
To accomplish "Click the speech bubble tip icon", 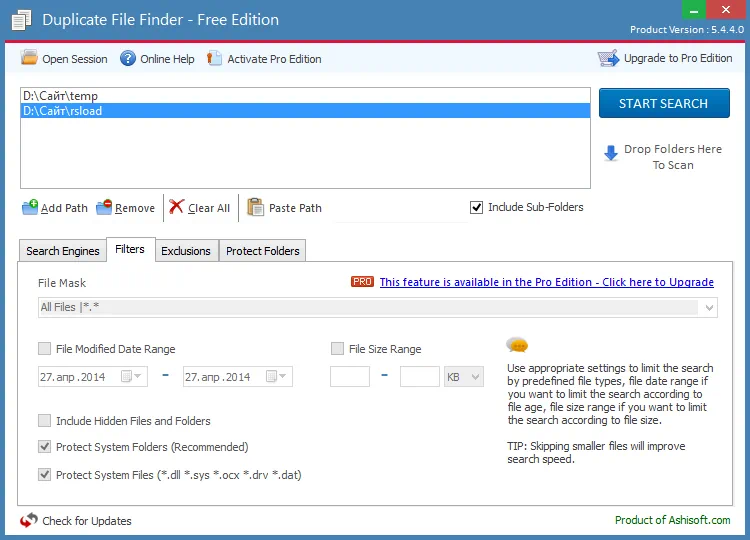I will click(517, 345).
